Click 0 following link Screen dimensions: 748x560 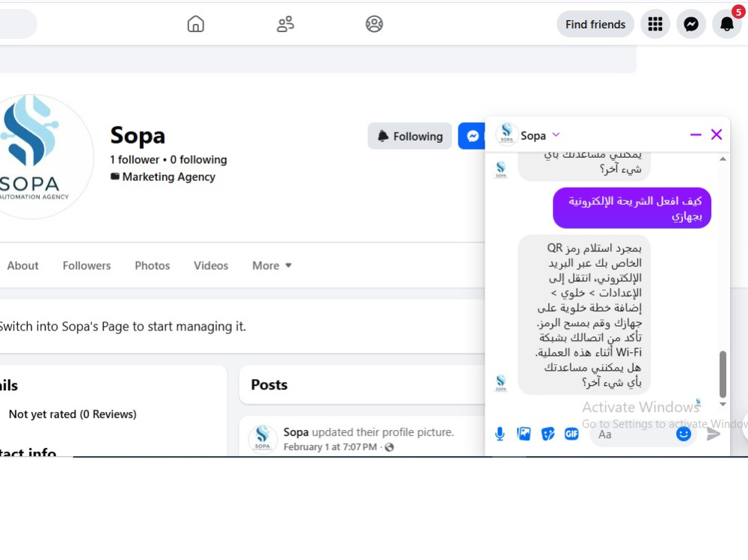pos(198,160)
